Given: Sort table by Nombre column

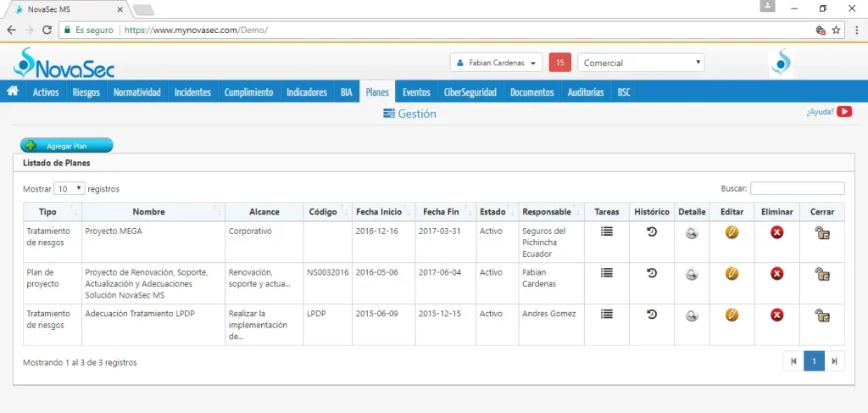Looking at the screenshot, I should (x=153, y=211).
